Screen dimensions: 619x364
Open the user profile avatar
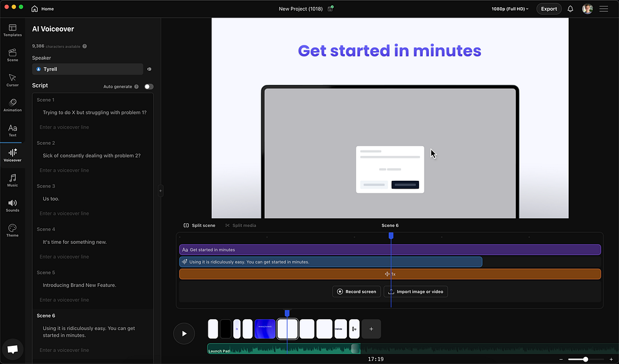(587, 8)
